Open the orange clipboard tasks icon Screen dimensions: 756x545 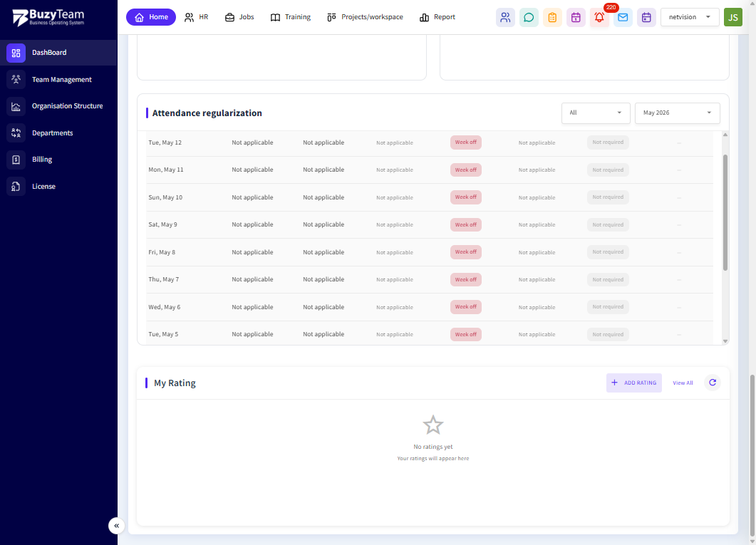click(x=552, y=17)
